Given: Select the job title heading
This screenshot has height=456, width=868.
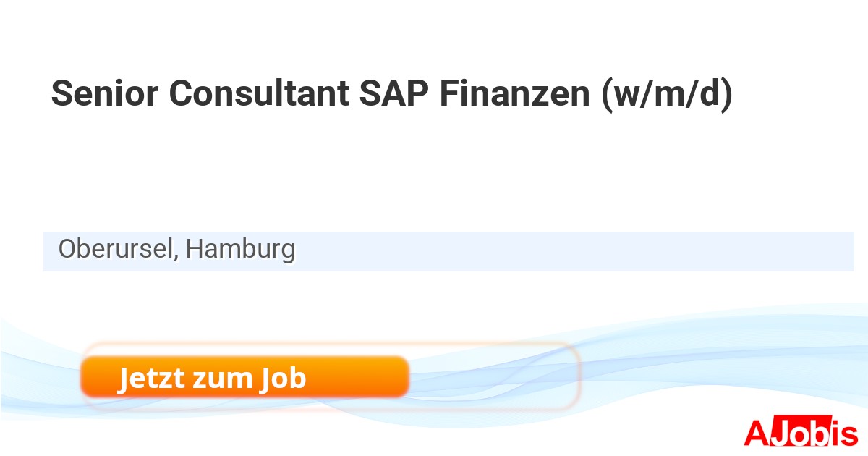Looking at the screenshot, I should click(x=391, y=94).
